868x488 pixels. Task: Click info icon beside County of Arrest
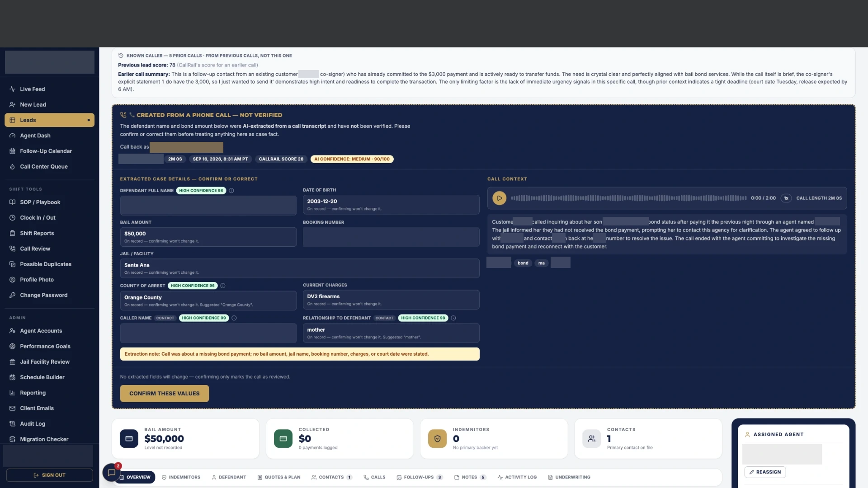click(223, 286)
